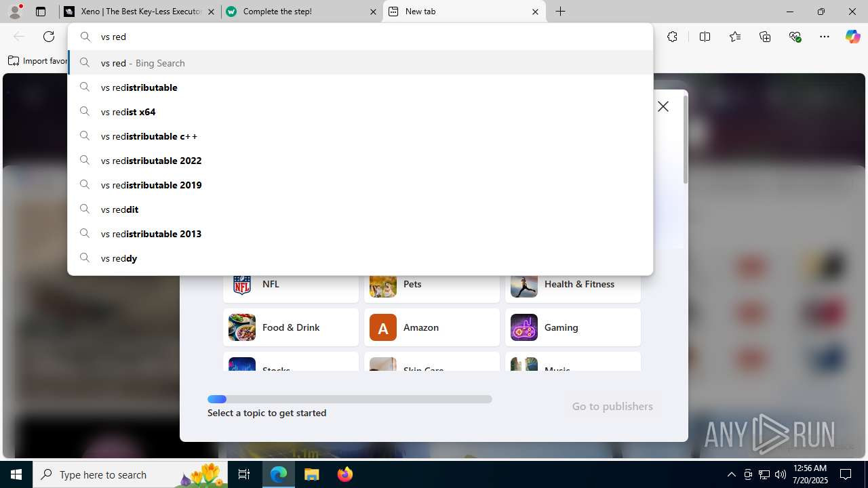Open Browser essentials heart icon
Viewport: 868px width, 488px height.
point(795,37)
